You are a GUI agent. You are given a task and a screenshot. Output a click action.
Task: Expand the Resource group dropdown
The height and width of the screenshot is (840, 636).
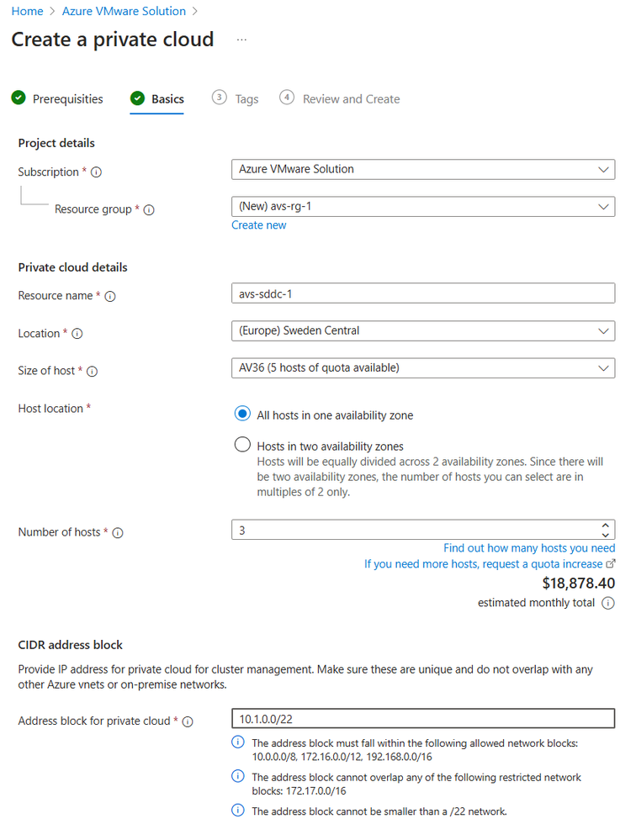423,207
